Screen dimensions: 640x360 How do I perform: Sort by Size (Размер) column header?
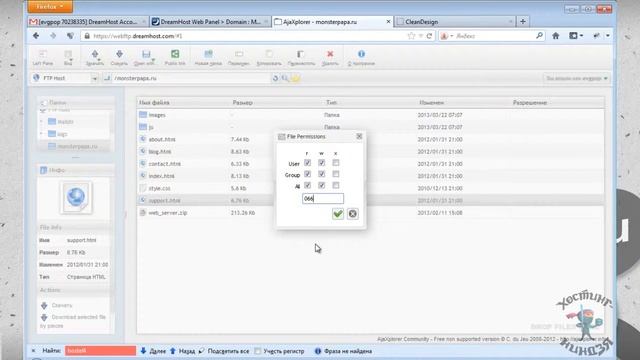(243, 103)
